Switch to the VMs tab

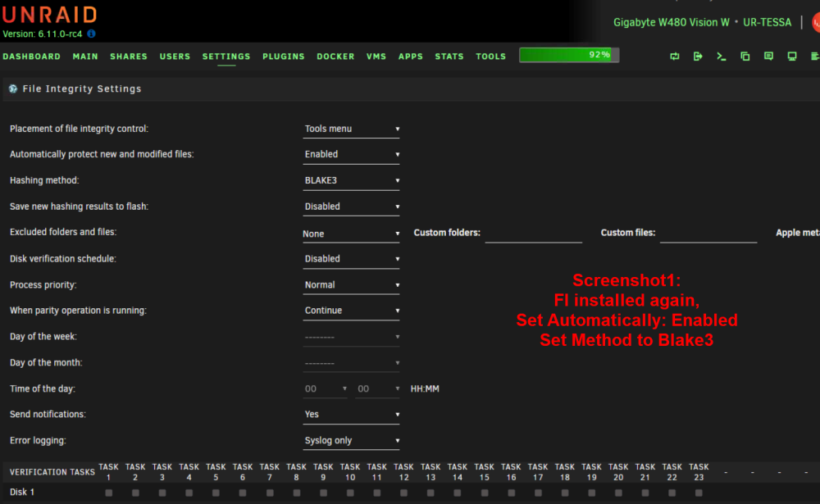(x=376, y=57)
